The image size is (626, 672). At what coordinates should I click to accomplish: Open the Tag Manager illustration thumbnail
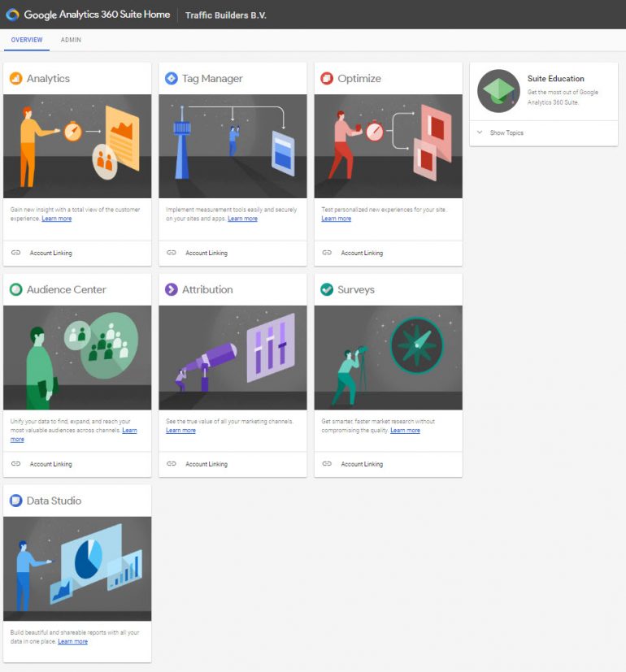pos(233,146)
